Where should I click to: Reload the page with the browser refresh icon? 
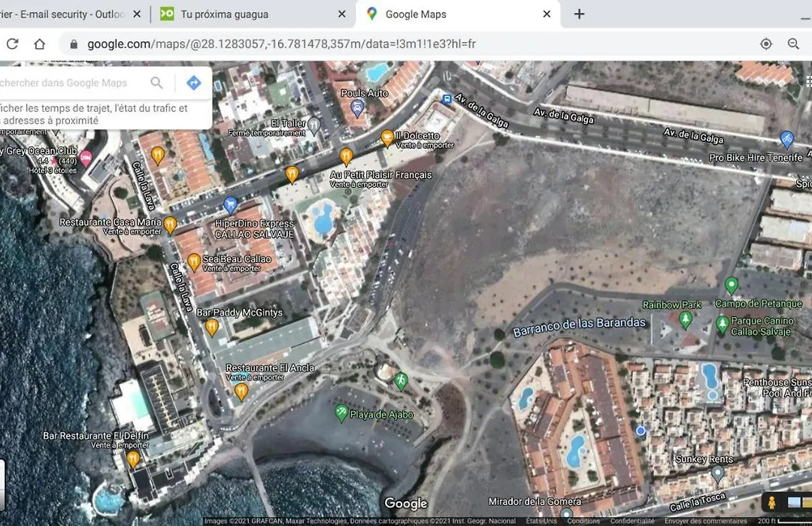pyautogui.click(x=13, y=44)
